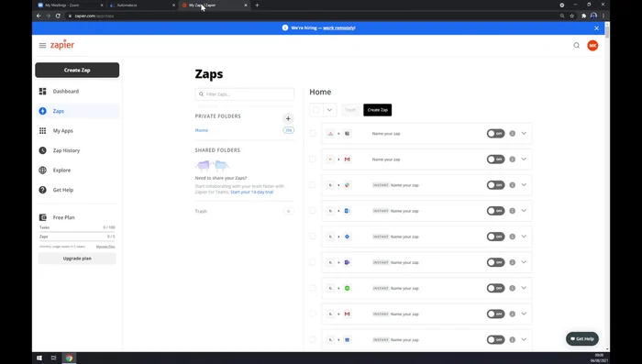The width and height of the screenshot is (642, 364).
Task: Click the Get Help question mark icon in the sidebar
Action: click(42, 190)
